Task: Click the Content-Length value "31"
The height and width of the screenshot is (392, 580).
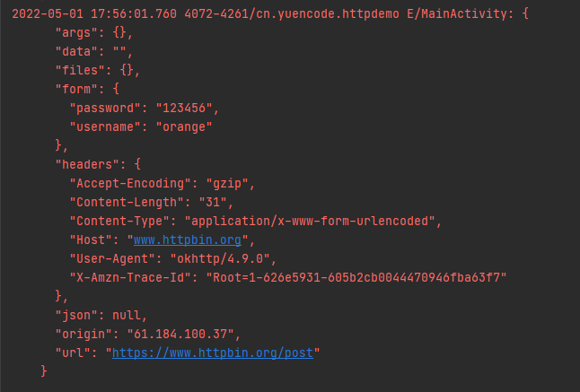Action: point(213,203)
